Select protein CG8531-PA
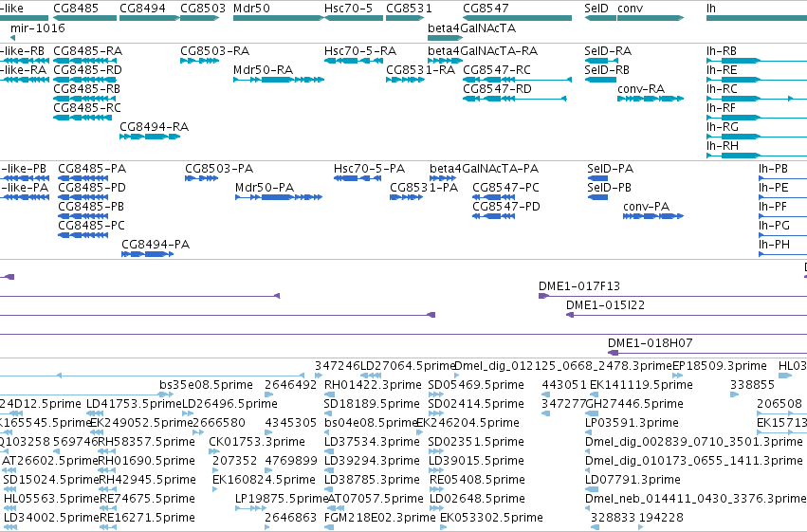 point(407,197)
